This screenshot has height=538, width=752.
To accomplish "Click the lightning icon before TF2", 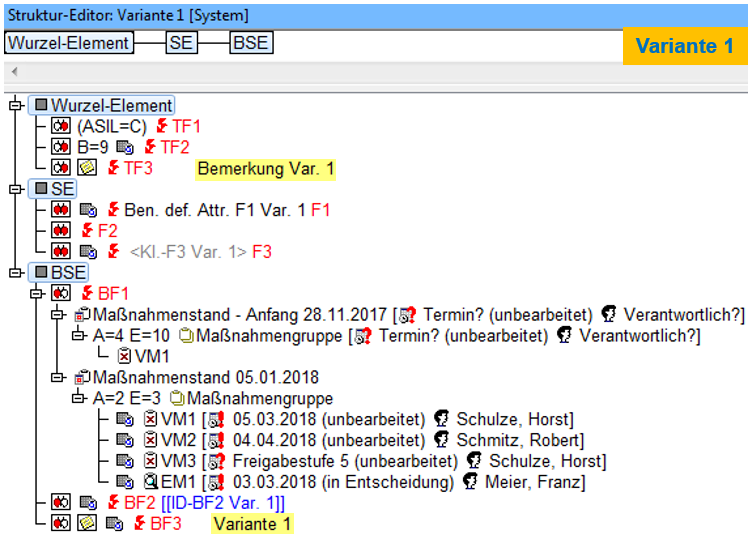I will 150,146.
